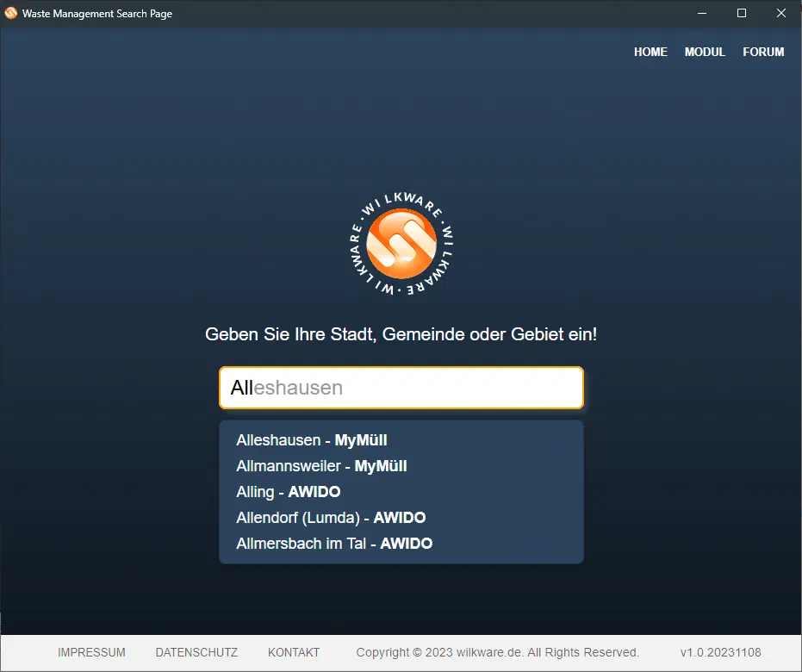802x672 pixels.
Task: Click the app icon in the title bar
Action: (x=10, y=13)
